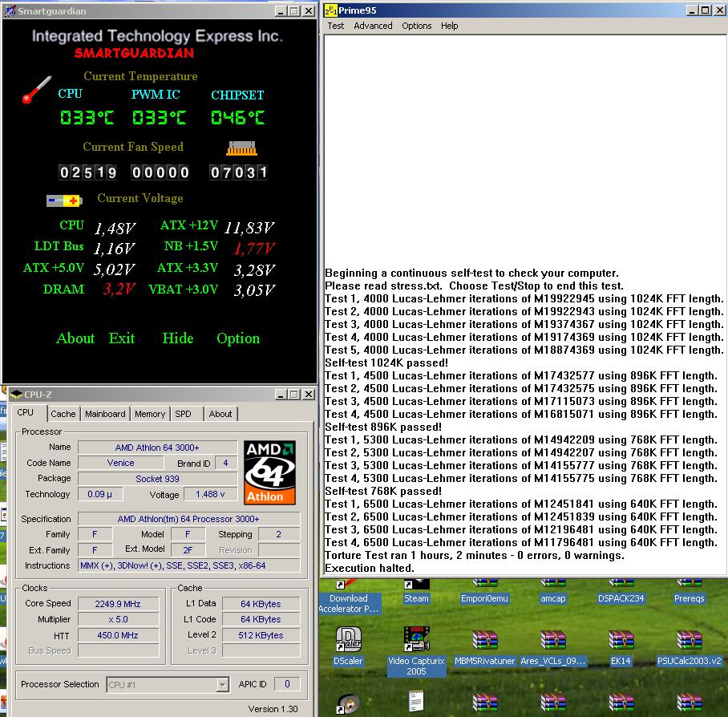Expand the Processor Selection CPU #1 dropdown
Screen dimensions: 728x717
pos(223,684)
